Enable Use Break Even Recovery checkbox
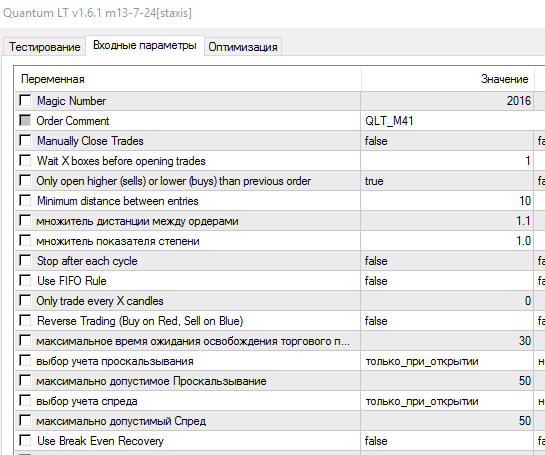The width and height of the screenshot is (545, 455). pos(25,441)
